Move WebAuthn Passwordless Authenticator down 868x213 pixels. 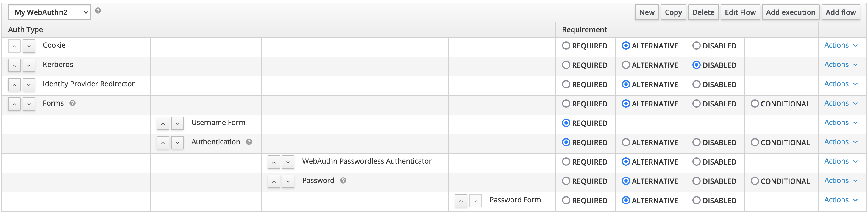coord(288,162)
